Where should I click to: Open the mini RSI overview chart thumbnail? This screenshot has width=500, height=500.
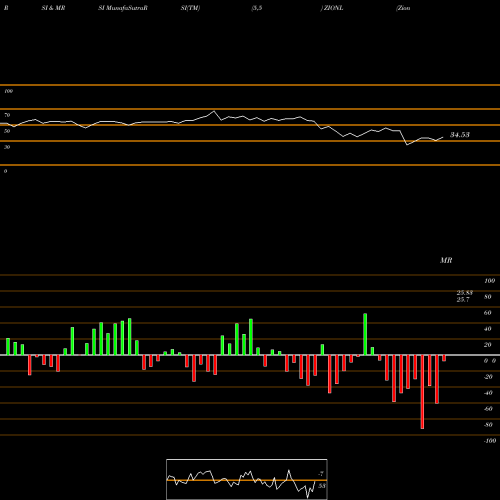pyautogui.click(x=247, y=479)
